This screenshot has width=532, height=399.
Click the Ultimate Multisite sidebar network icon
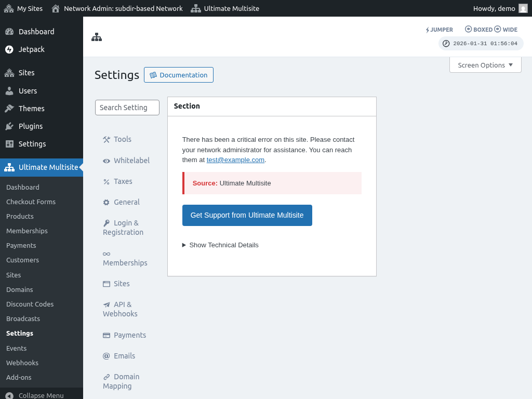[9, 167]
